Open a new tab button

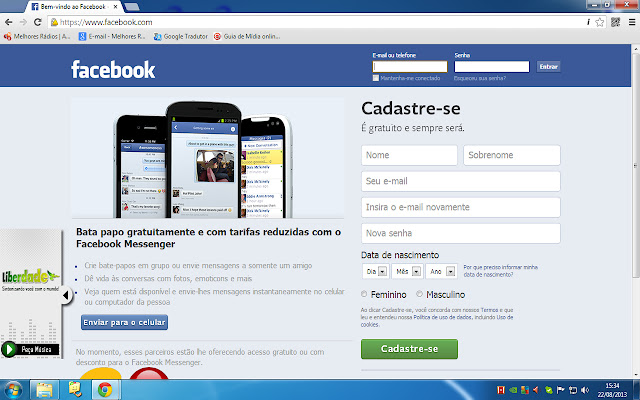point(131,7)
